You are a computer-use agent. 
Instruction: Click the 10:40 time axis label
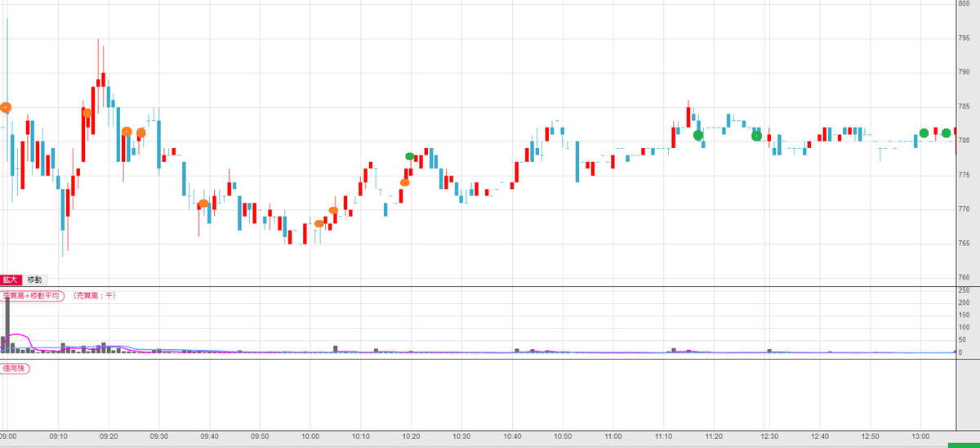(513, 437)
